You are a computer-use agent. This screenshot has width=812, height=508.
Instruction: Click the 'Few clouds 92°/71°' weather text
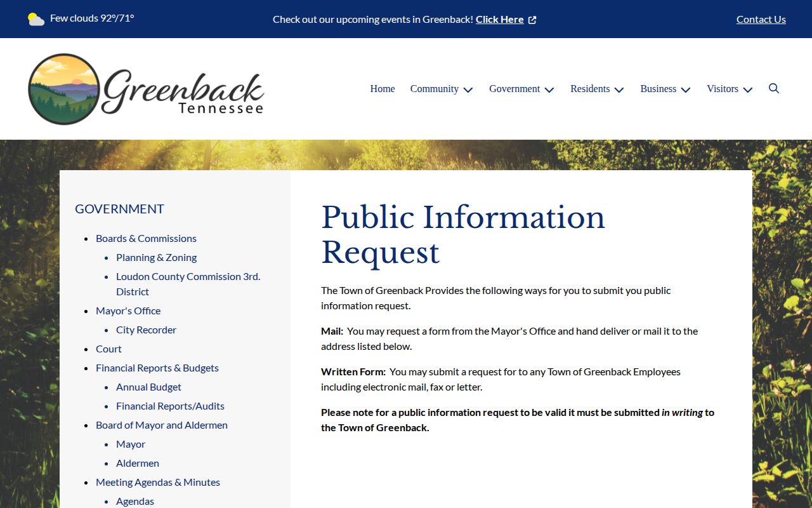[x=92, y=18]
